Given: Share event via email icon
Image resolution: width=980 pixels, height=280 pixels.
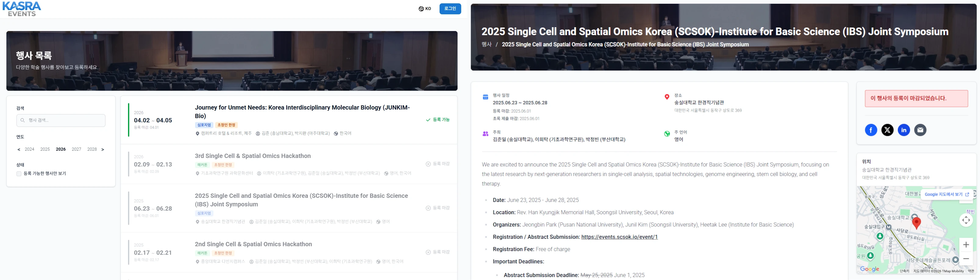Looking at the screenshot, I should (920, 130).
